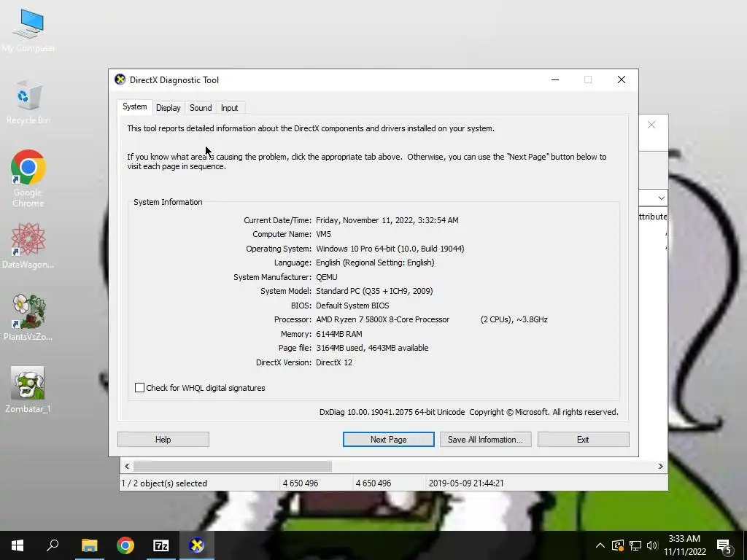This screenshot has height=560, width=747.
Task: Click the Help button
Action: pyautogui.click(x=163, y=440)
